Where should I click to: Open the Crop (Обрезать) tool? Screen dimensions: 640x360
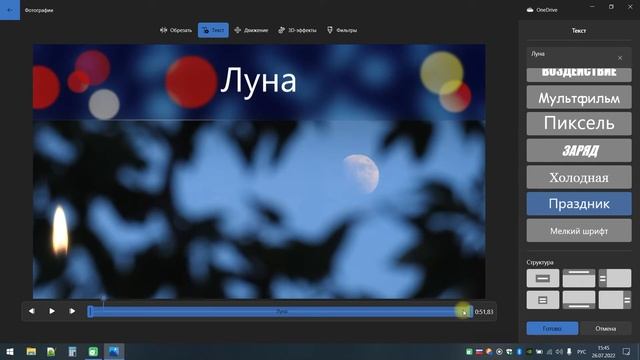176,30
